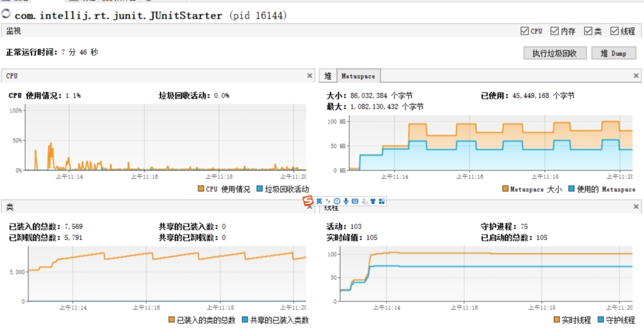
Task: Open the soft keyboard icon
Action: (355, 202)
